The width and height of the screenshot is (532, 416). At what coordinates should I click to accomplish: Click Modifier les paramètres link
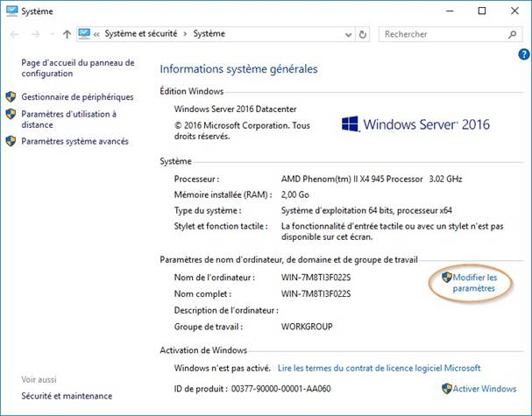click(x=474, y=283)
